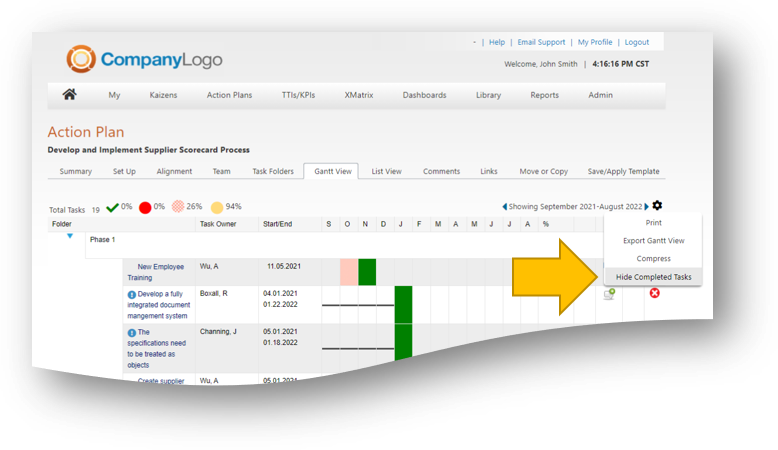Click the 01.22.2022 end date
Viewport: 778px width, 450px height.
pyautogui.click(x=280, y=305)
